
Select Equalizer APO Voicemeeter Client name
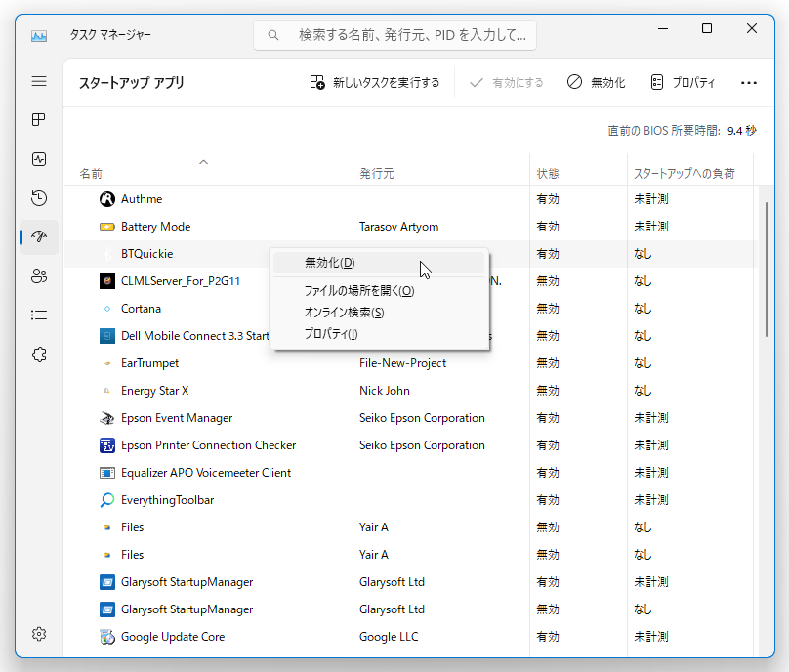[206, 473]
